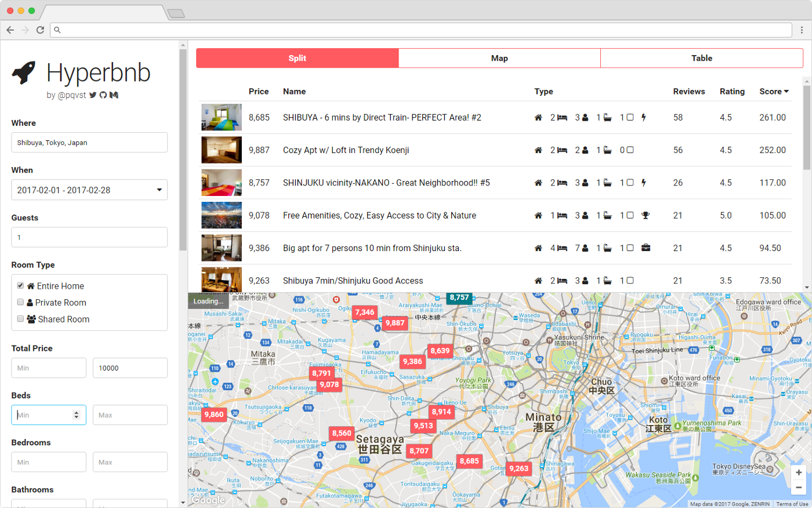Open the Cozy Apt Koenji thumbnail
812x508 pixels.
[x=222, y=150]
